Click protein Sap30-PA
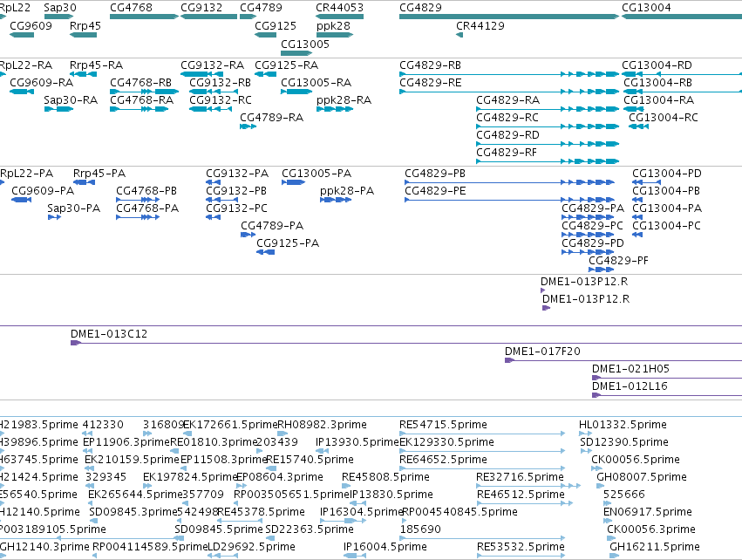 click(54, 218)
